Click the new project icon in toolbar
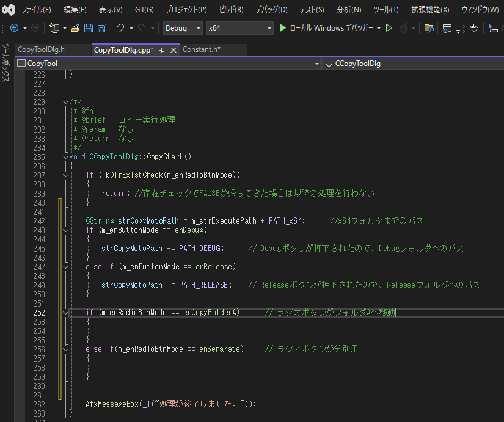The width and height of the screenshot is (504, 422). [x=54, y=28]
